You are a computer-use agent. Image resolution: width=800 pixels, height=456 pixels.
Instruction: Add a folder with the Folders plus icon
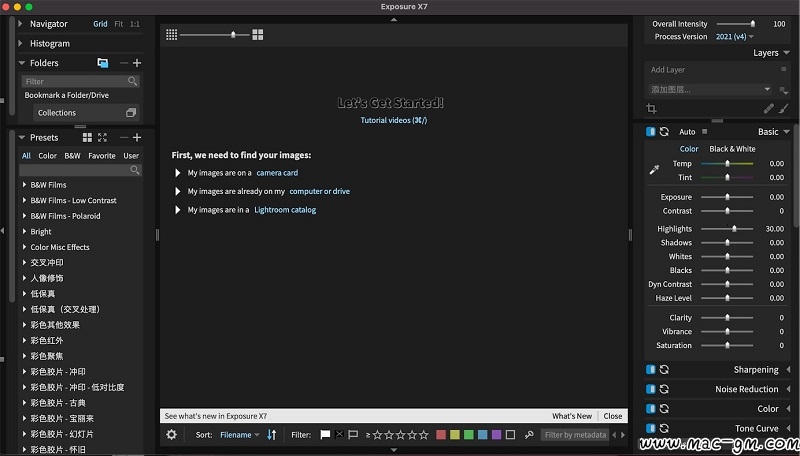(x=137, y=63)
